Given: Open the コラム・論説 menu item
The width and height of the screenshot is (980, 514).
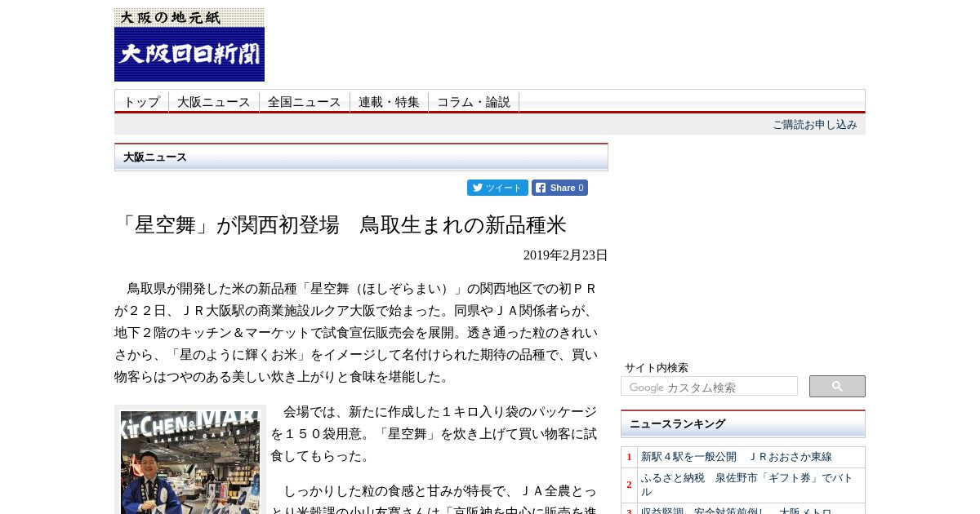Looking at the screenshot, I should pos(474,102).
